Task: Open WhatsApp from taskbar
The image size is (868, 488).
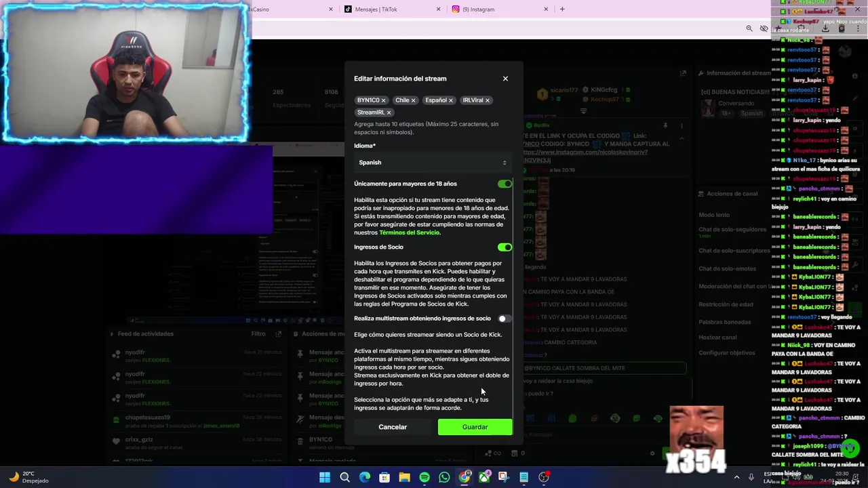Action: [x=444, y=477]
